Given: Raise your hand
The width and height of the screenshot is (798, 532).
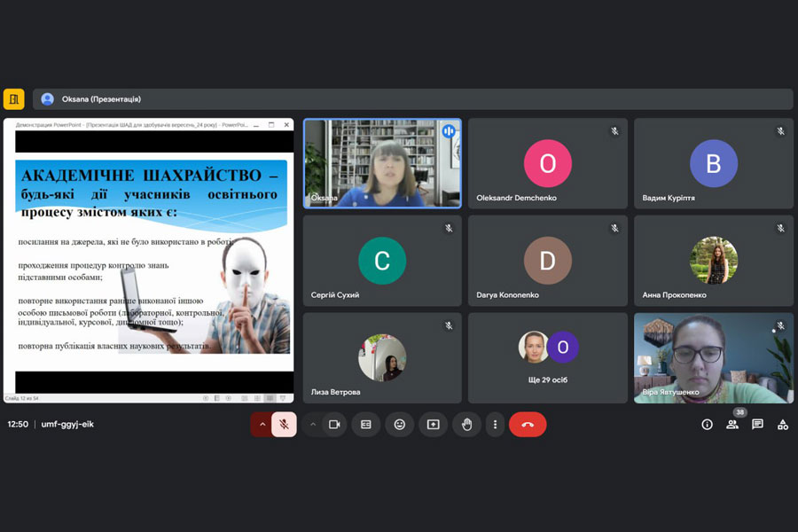Looking at the screenshot, I should pos(466,424).
